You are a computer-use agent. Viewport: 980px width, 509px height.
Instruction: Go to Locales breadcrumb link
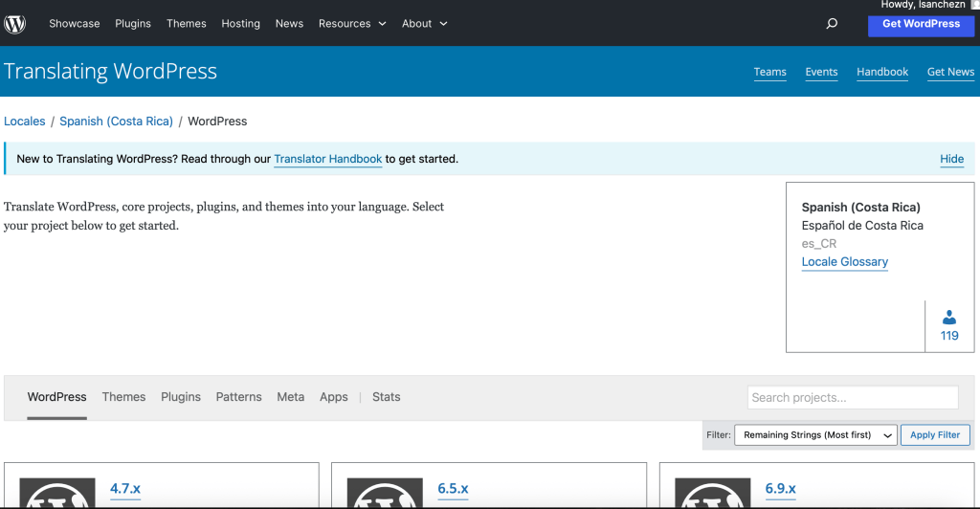(x=25, y=122)
